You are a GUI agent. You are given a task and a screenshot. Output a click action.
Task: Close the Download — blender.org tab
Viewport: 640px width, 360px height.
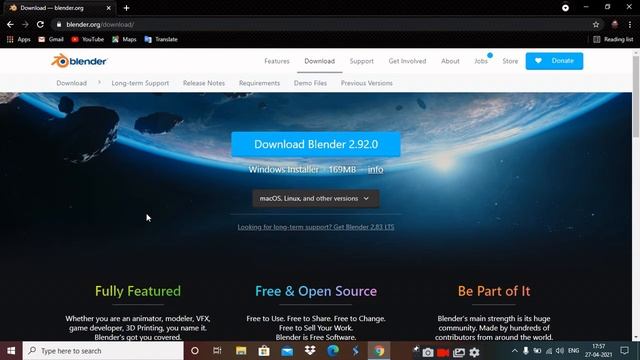109,8
